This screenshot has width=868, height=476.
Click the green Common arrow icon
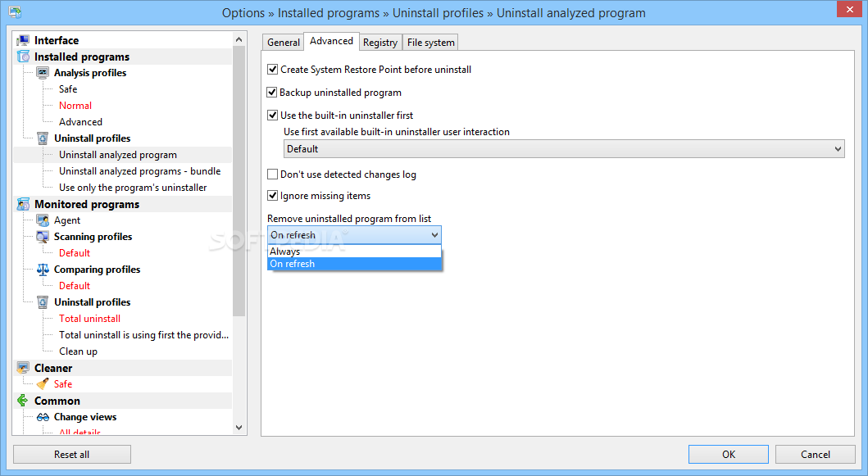tap(23, 401)
